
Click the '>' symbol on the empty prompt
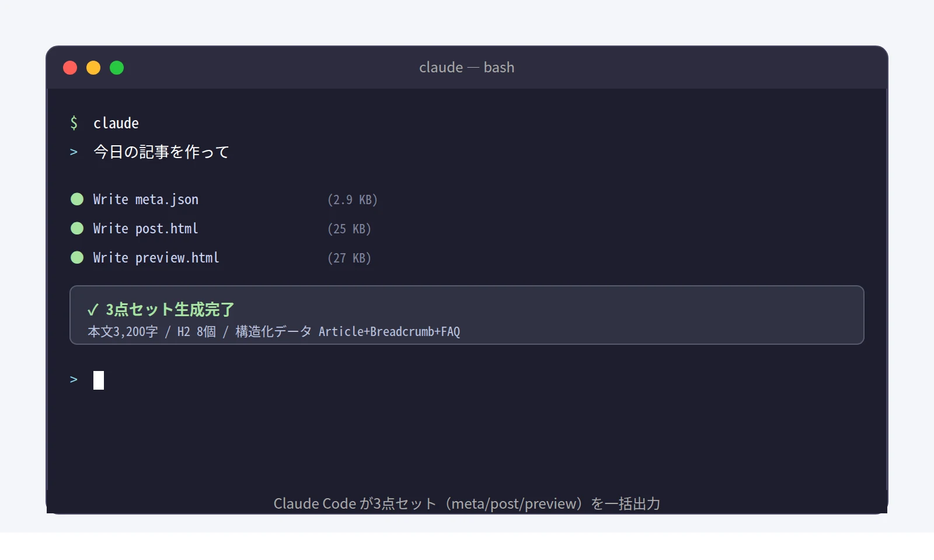click(x=74, y=380)
